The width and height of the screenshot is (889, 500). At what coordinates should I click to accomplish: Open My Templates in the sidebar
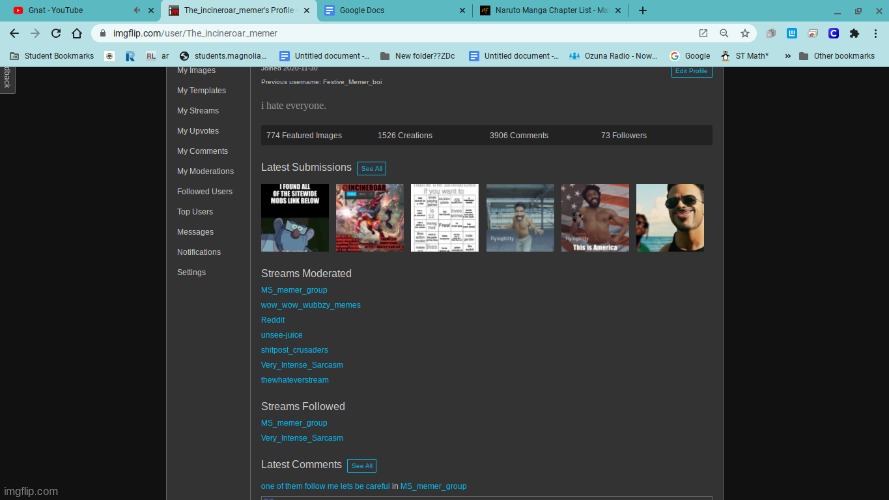pos(201,90)
